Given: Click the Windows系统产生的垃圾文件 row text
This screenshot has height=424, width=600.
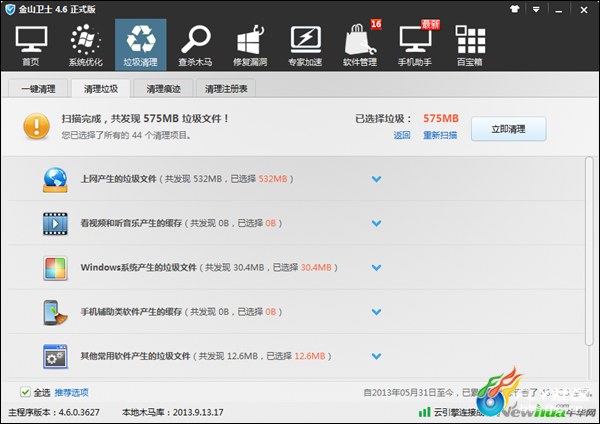Looking at the screenshot, I should pyautogui.click(x=209, y=267).
